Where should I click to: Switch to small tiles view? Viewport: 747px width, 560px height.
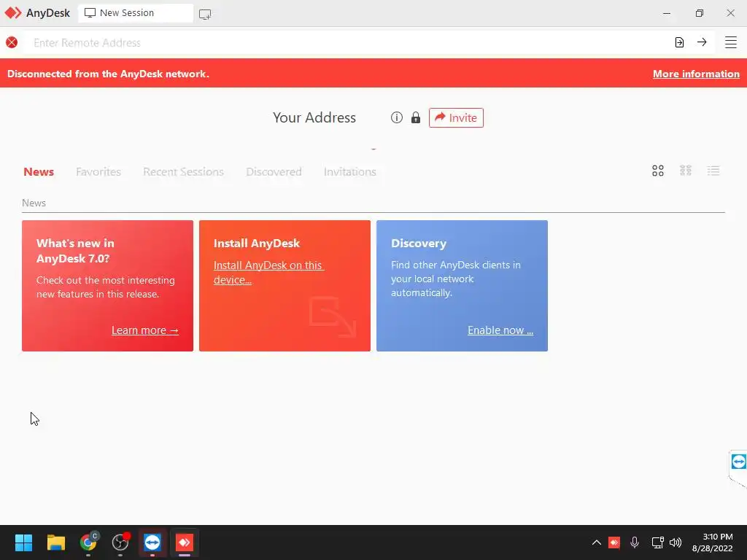(686, 171)
